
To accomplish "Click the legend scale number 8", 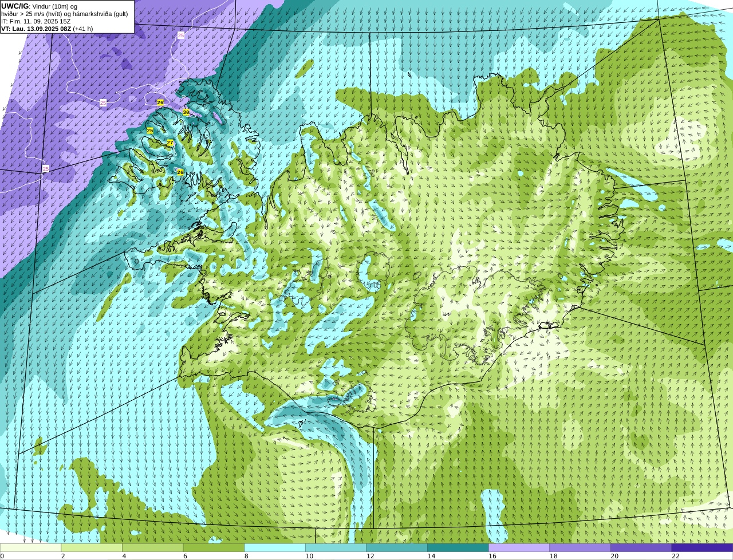I will point(246,556).
